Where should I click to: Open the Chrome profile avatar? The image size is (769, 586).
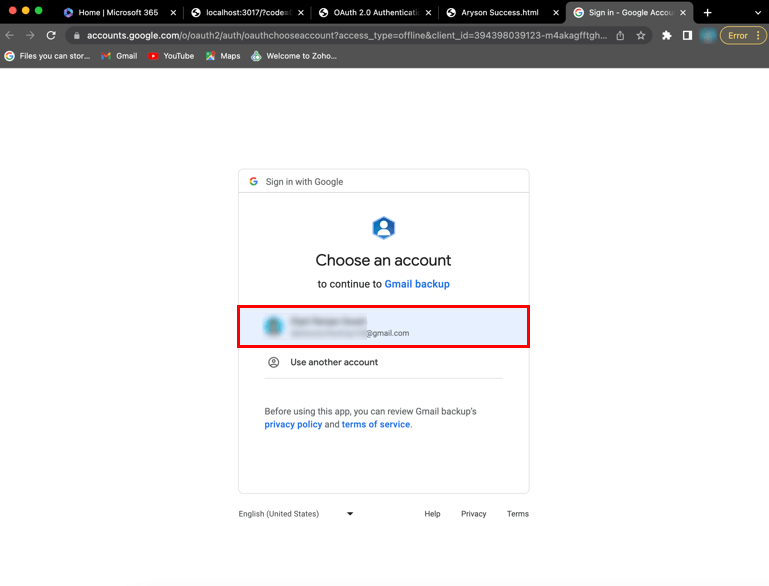click(708, 35)
